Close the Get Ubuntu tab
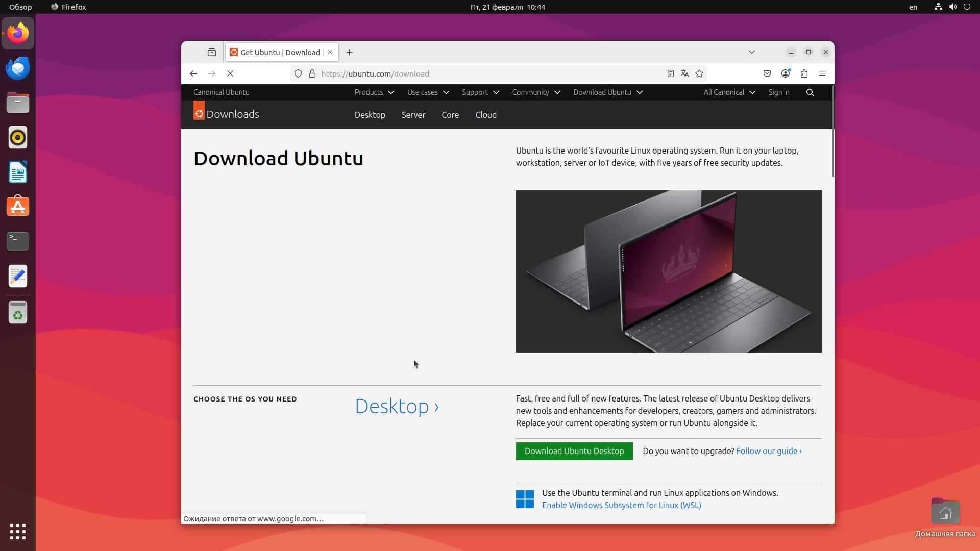Image resolution: width=980 pixels, height=551 pixels. (x=330, y=52)
